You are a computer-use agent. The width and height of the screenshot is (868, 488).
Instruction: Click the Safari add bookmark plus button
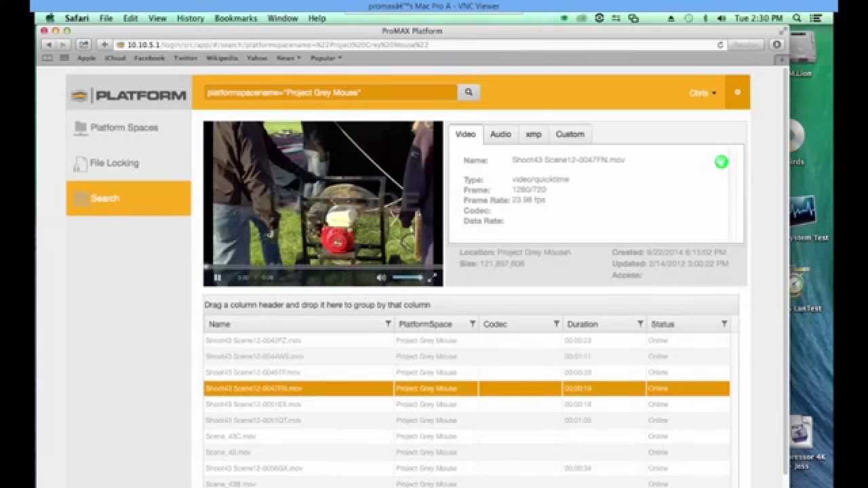click(104, 45)
